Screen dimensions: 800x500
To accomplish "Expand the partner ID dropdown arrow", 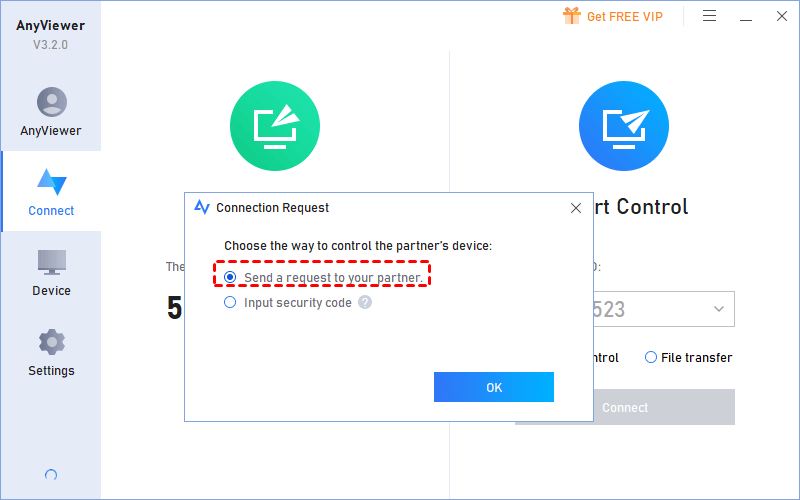I will pyautogui.click(x=719, y=309).
